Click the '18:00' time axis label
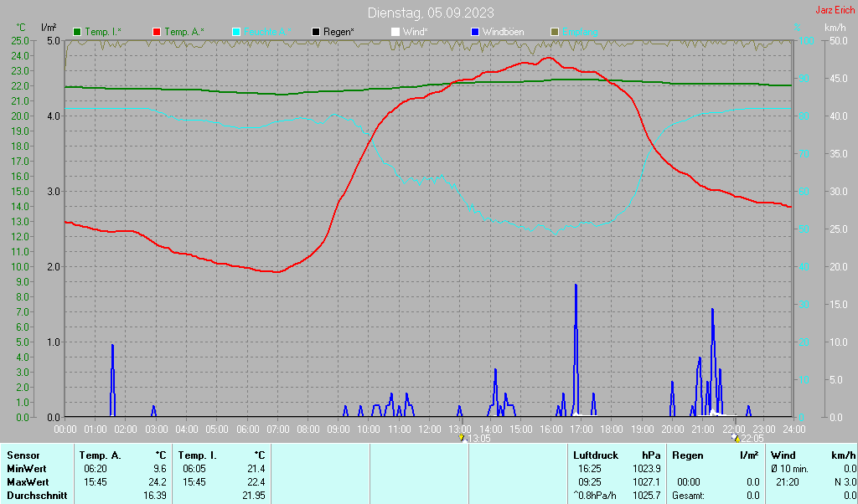The width and height of the screenshot is (858, 504). (612, 429)
